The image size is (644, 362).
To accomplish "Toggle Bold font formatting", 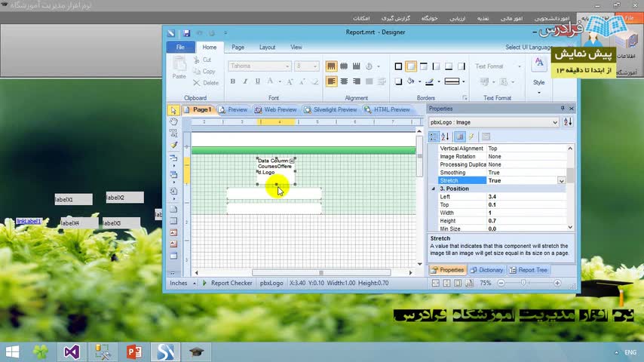I will tap(233, 81).
